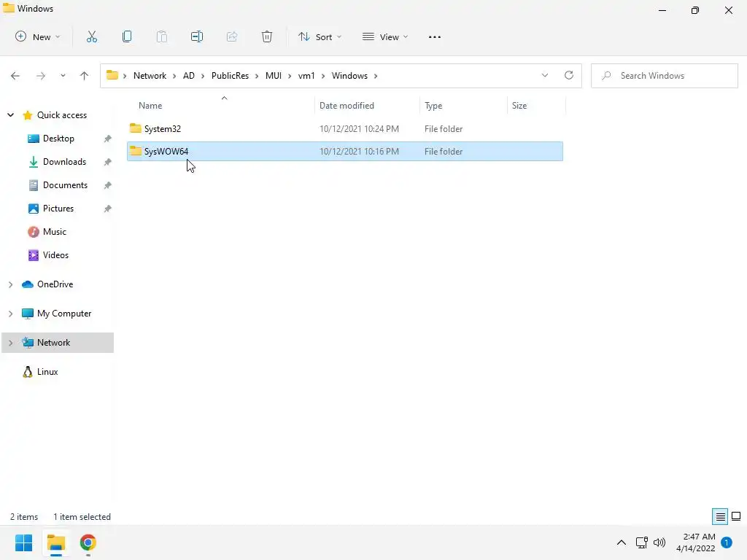The image size is (747, 560).
Task: Click the pin icon beside Downloads
Action: click(108, 162)
